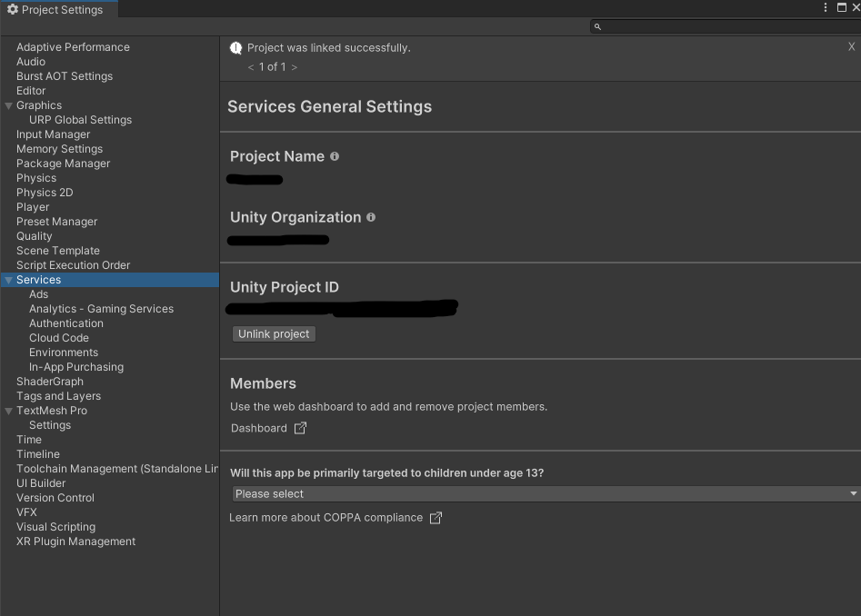Open TextMesh Pro Settings child item
The height and width of the screenshot is (616, 861).
pyautogui.click(x=50, y=425)
